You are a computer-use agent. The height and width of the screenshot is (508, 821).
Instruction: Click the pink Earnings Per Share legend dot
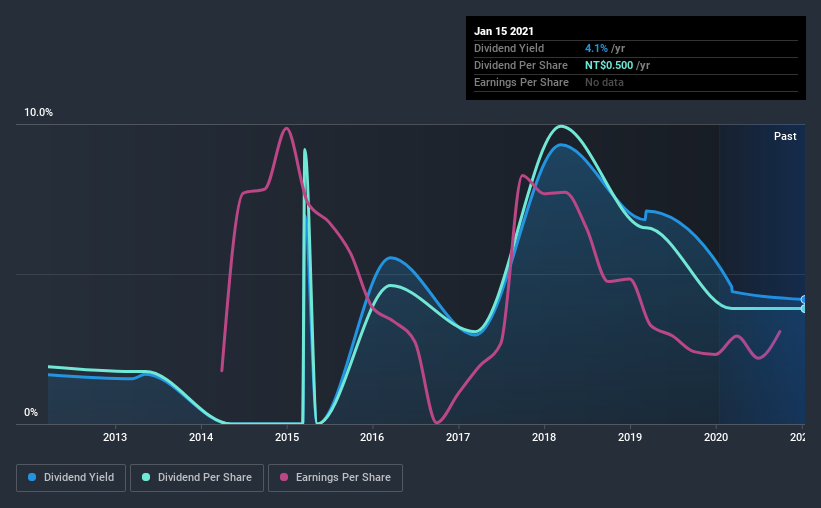(x=284, y=477)
